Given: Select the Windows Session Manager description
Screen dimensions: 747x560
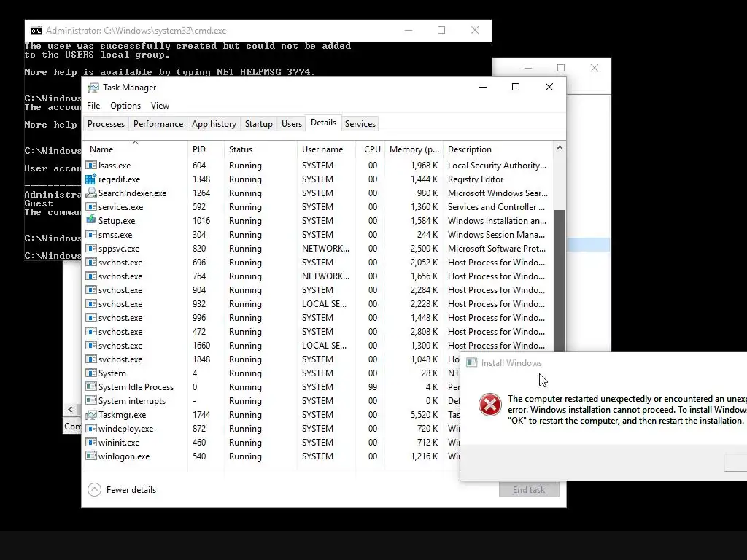Looking at the screenshot, I should pos(496,234).
